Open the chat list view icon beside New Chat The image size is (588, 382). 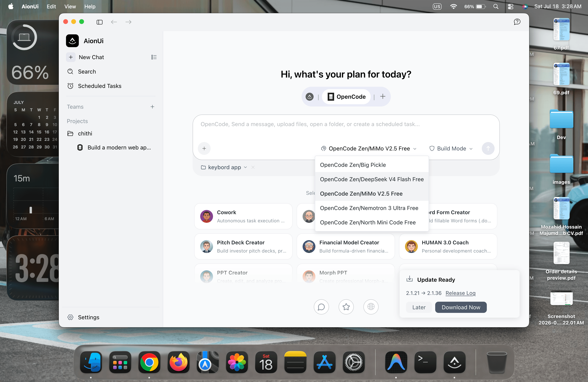[x=154, y=57]
